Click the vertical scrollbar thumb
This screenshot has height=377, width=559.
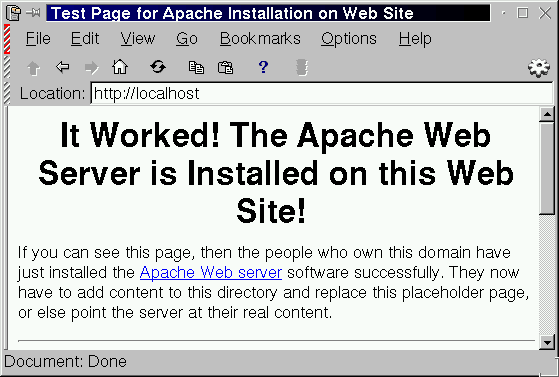[x=547, y=168]
